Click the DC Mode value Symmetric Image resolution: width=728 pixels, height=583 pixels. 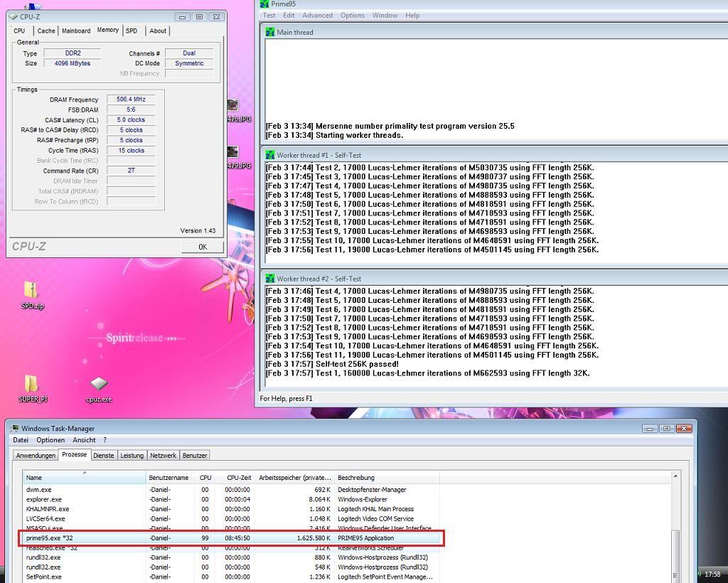(x=189, y=63)
